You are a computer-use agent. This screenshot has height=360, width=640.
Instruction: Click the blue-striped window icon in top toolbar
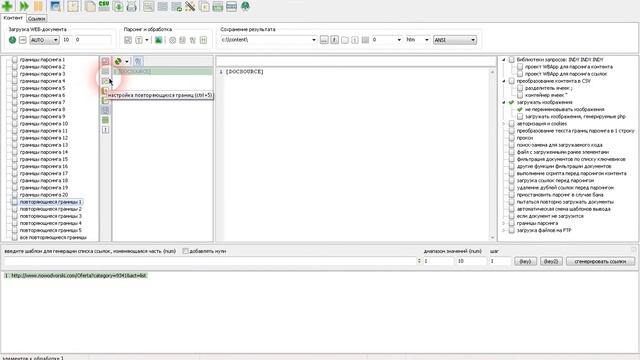click(231, 6)
